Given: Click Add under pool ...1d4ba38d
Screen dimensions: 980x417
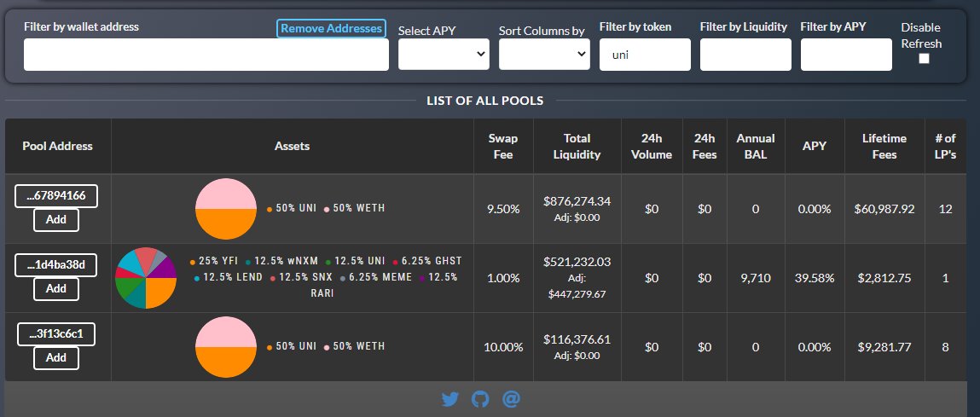Looking at the screenshot, I should (56, 289).
